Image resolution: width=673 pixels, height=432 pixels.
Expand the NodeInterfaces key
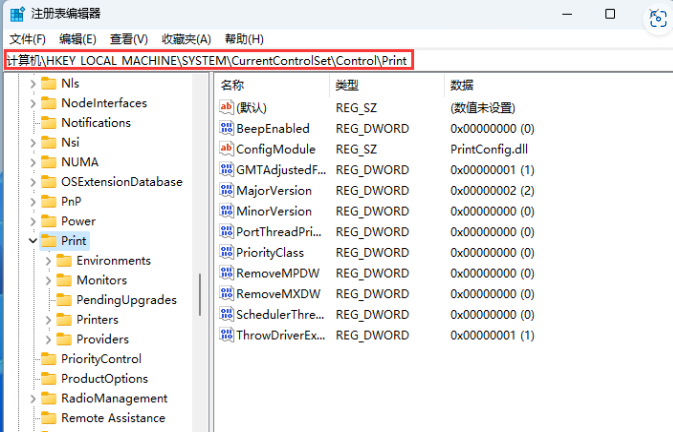pos(33,103)
